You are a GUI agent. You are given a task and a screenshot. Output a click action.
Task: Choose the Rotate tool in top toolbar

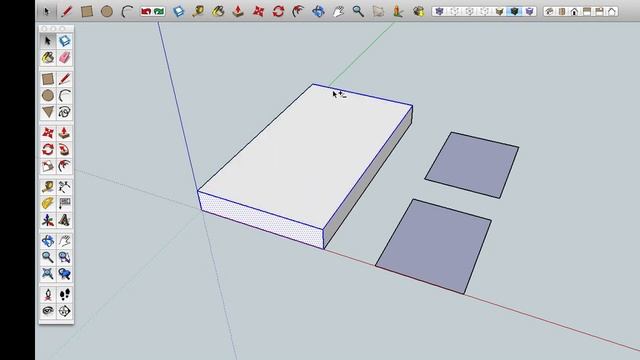(278, 11)
